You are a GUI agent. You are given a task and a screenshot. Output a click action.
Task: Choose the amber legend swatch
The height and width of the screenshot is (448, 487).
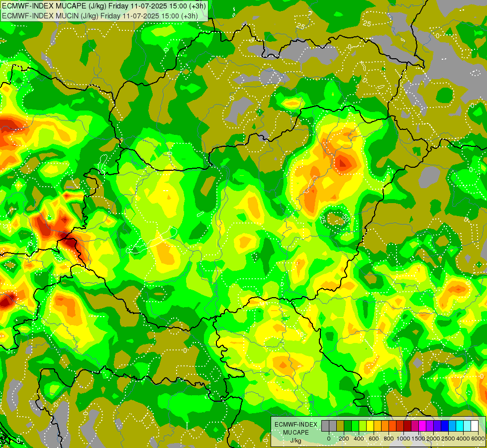(378, 426)
